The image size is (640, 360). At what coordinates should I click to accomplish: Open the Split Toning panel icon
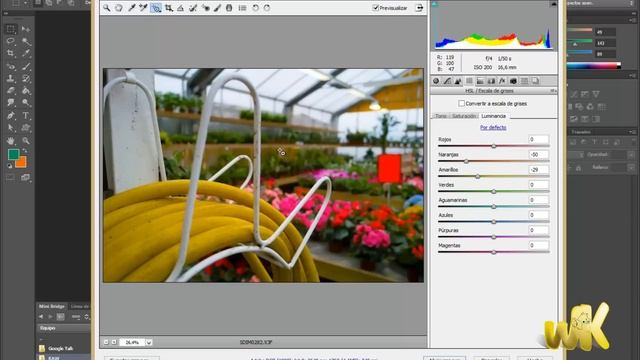point(480,81)
